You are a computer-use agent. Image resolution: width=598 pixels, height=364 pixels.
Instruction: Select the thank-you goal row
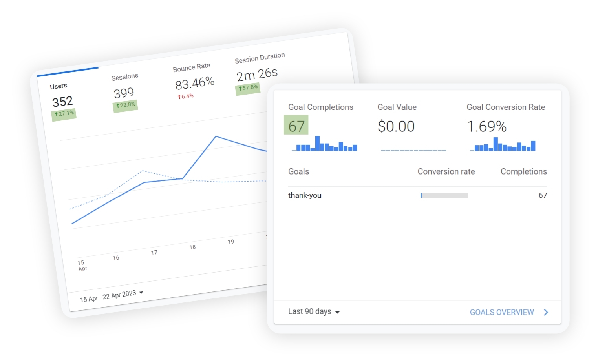[x=305, y=195]
